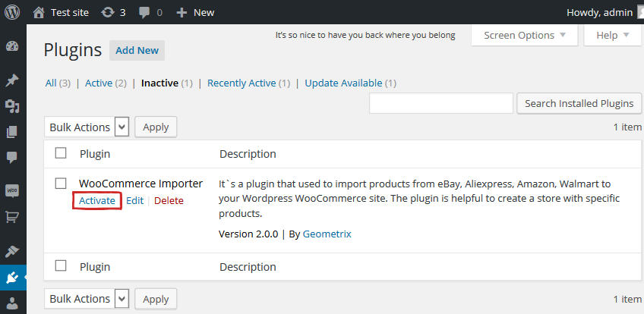
Task: Visit Test site home icon
Action: tap(39, 13)
